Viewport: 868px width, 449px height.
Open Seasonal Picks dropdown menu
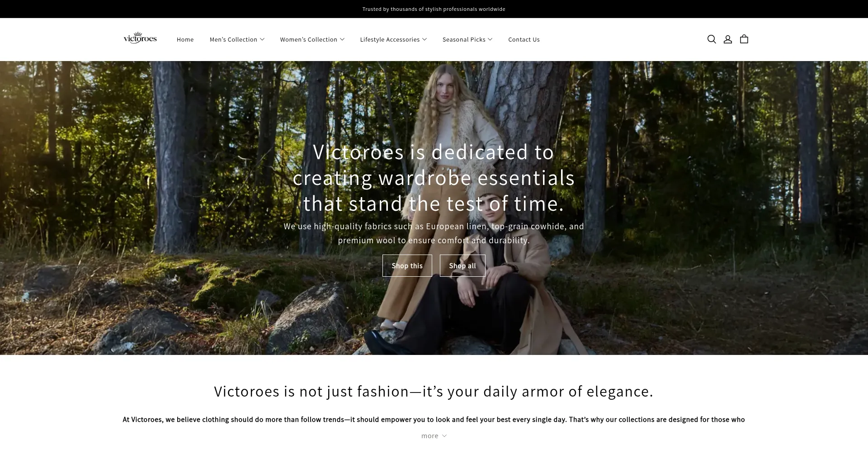coord(467,39)
